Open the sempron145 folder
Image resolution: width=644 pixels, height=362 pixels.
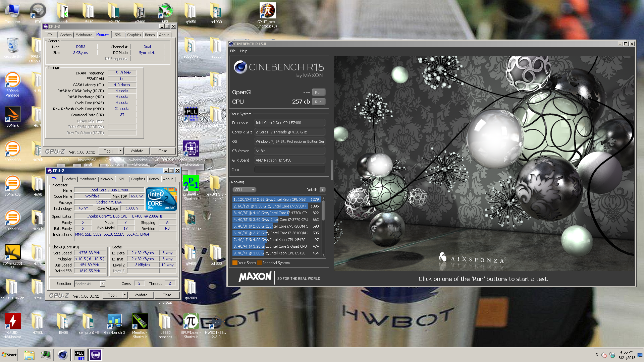[x=89, y=324]
